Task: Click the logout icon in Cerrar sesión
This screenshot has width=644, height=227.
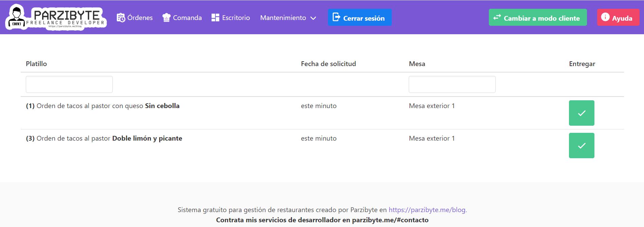Action: point(336,17)
